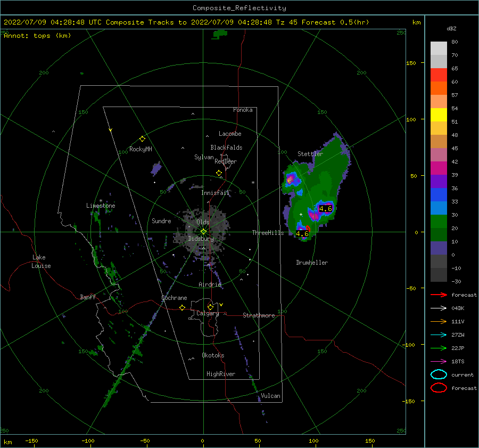Click the RedDeer city label
This screenshot has height=448, width=479.
tap(226, 161)
